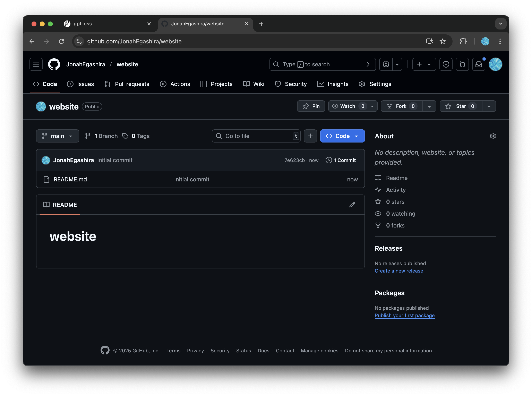Screen dimensions: 532x396
Task: Open the Fork options caret
Action: 429,106
